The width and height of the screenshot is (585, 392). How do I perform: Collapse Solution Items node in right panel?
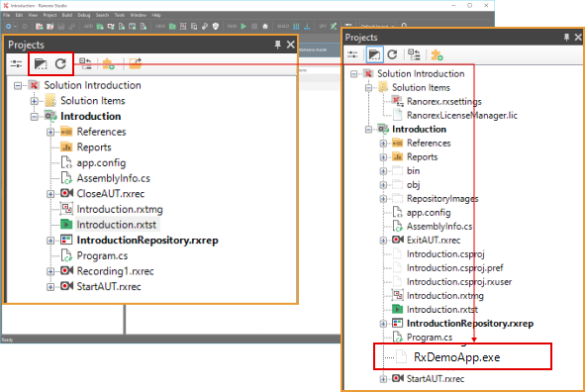tap(368, 88)
